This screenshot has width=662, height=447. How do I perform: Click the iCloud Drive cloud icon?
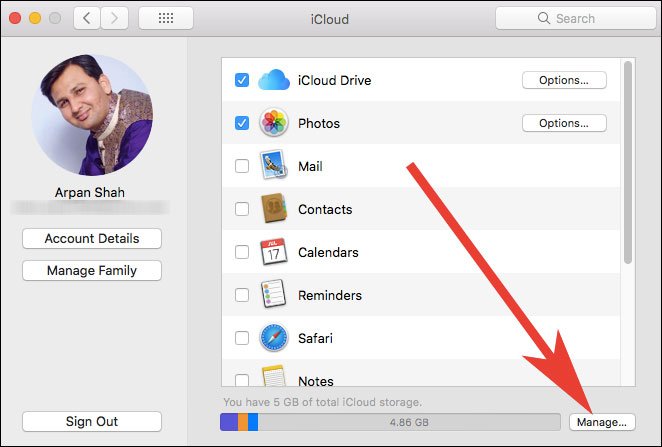click(274, 80)
